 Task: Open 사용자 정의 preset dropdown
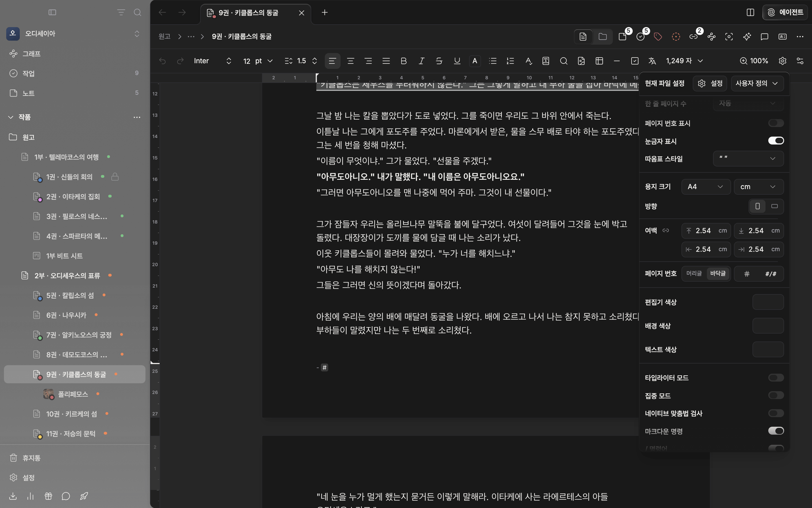[x=757, y=83]
